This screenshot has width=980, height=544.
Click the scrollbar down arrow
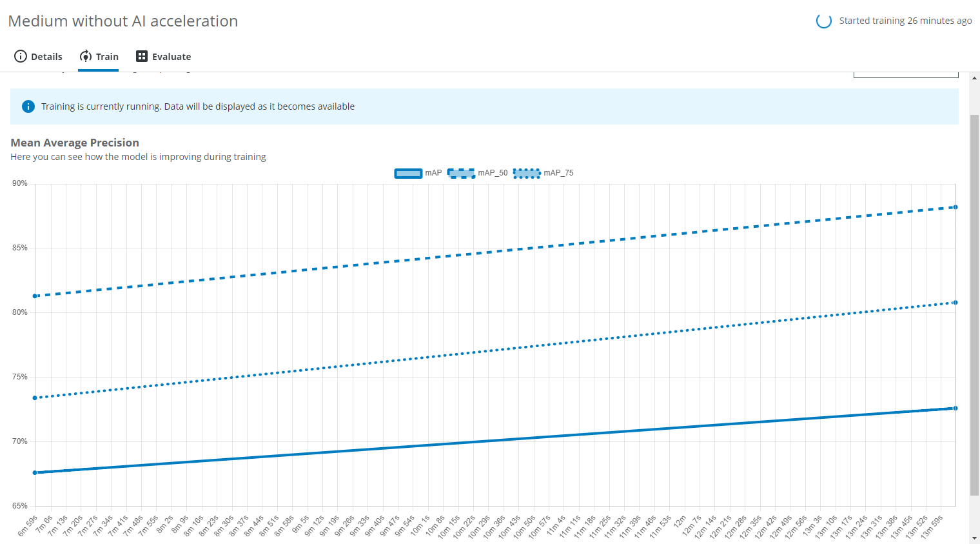click(x=974, y=538)
